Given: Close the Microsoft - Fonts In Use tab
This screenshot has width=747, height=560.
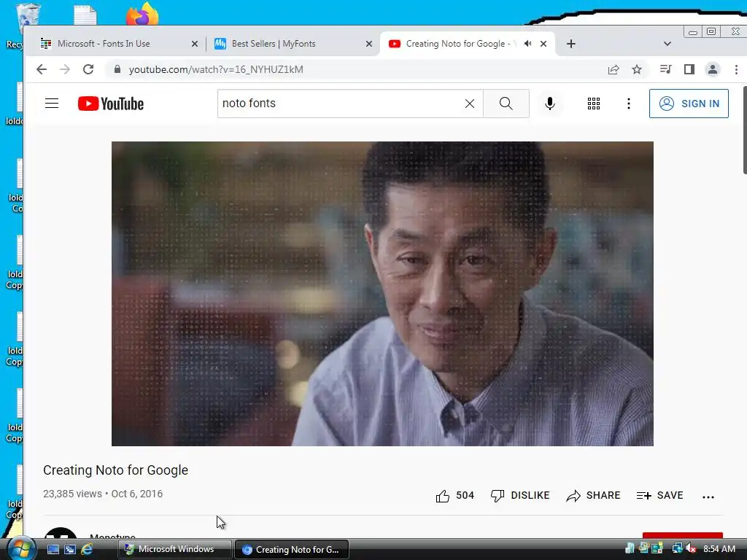Looking at the screenshot, I should tap(194, 44).
